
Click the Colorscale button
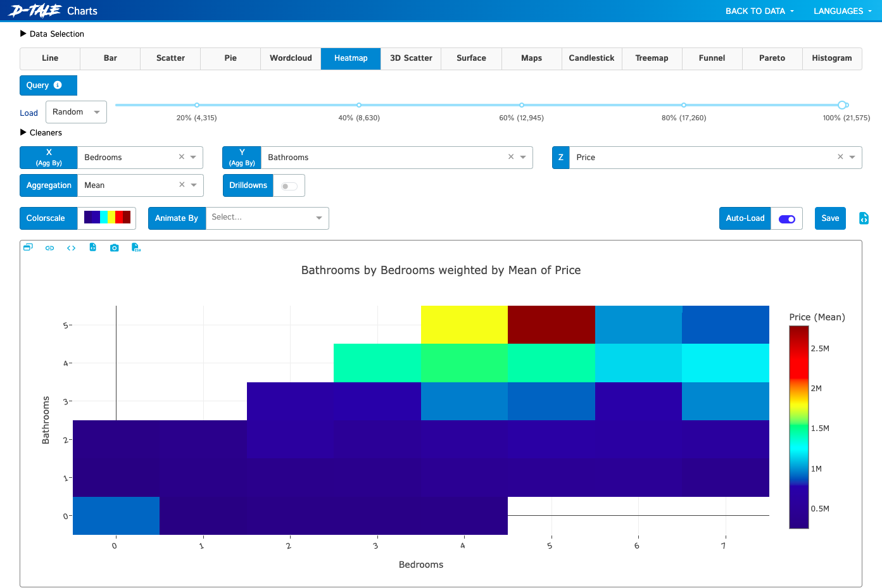pos(49,218)
